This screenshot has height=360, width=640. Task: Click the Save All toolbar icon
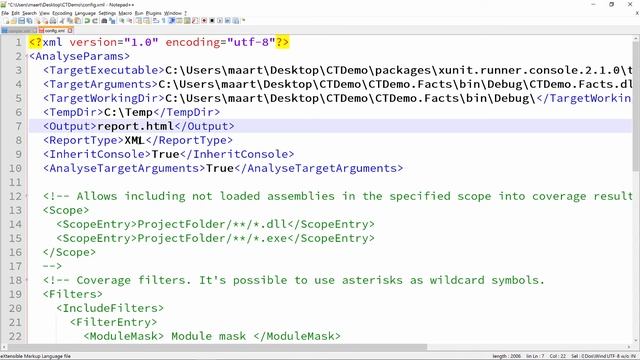(x=29, y=20)
